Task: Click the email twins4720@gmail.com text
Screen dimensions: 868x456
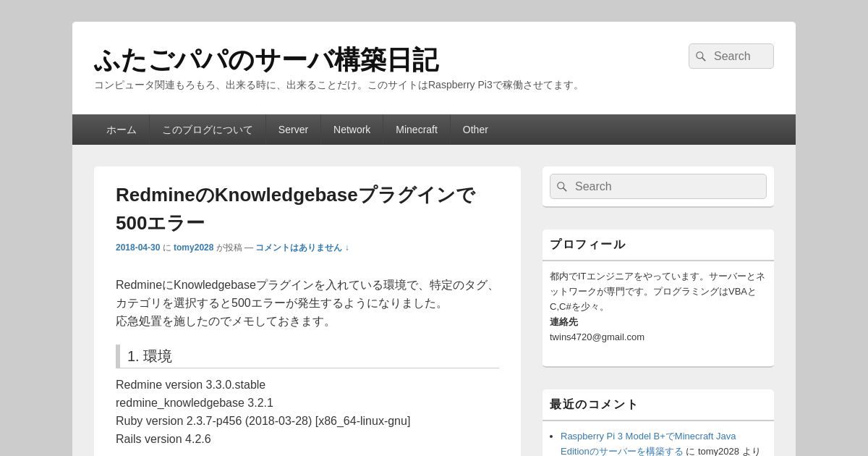Action: pos(597,337)
